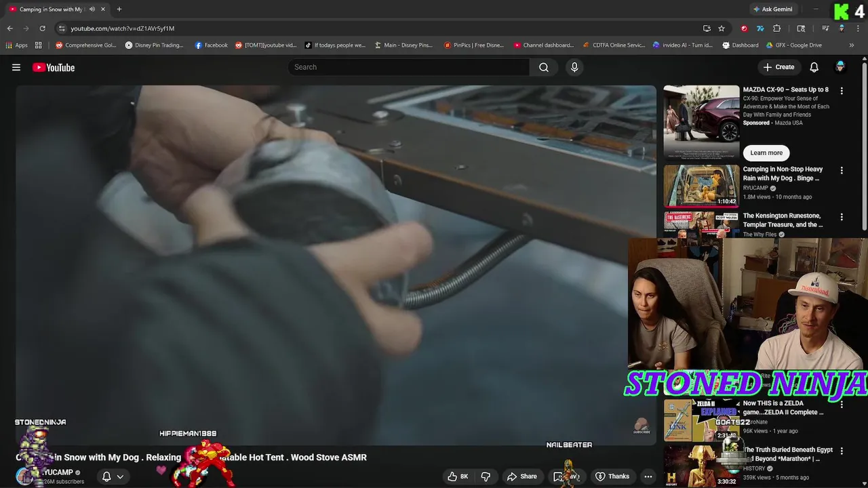Open the Channel dashboard bookmark
Image resolution: width=868 pixels, height=488 pixels.
(544, 45)
